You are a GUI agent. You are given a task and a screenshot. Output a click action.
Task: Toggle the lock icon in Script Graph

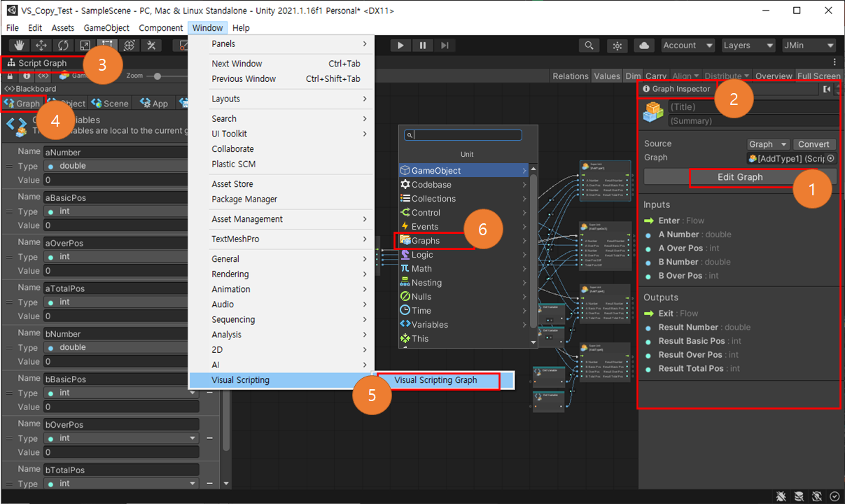11,76
